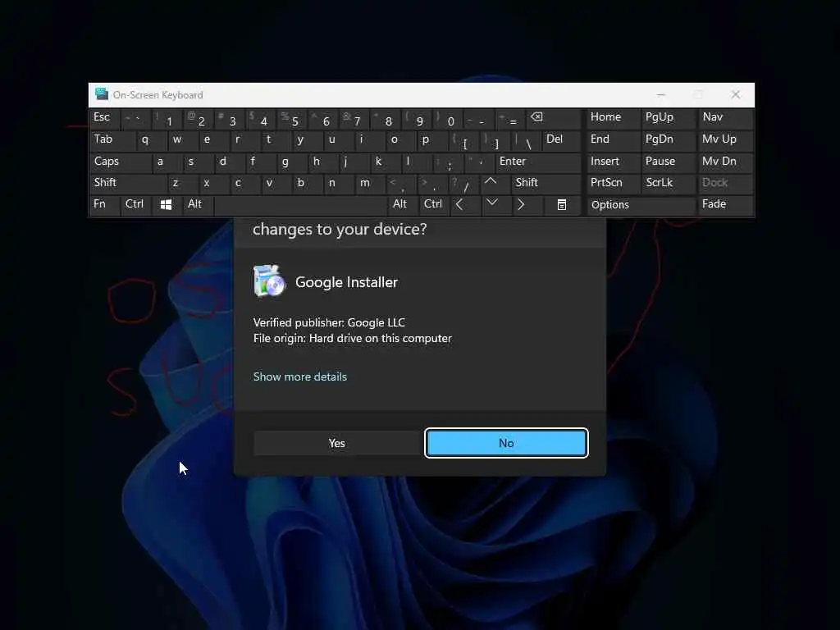Screen dimensions: 840x630
Task: Click the letter n key
Action: 339,183
